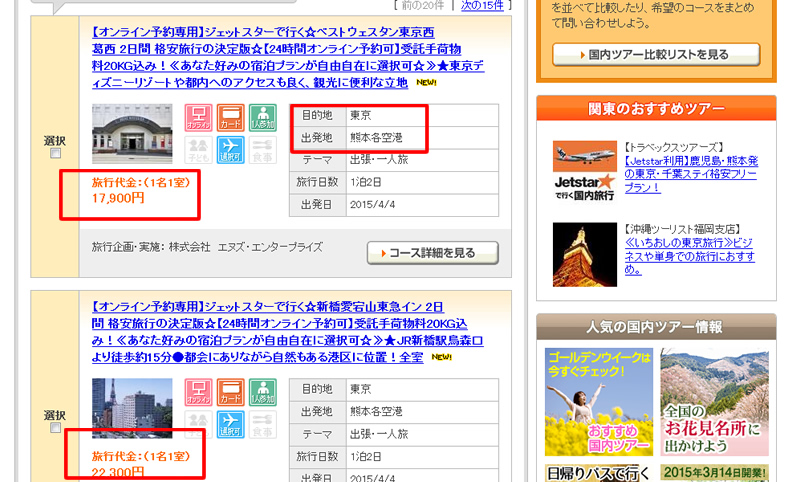
Task: Tick the 選択 checkbox for the Shinbashi Tokyu Inn tour
Action: (55, 428)
